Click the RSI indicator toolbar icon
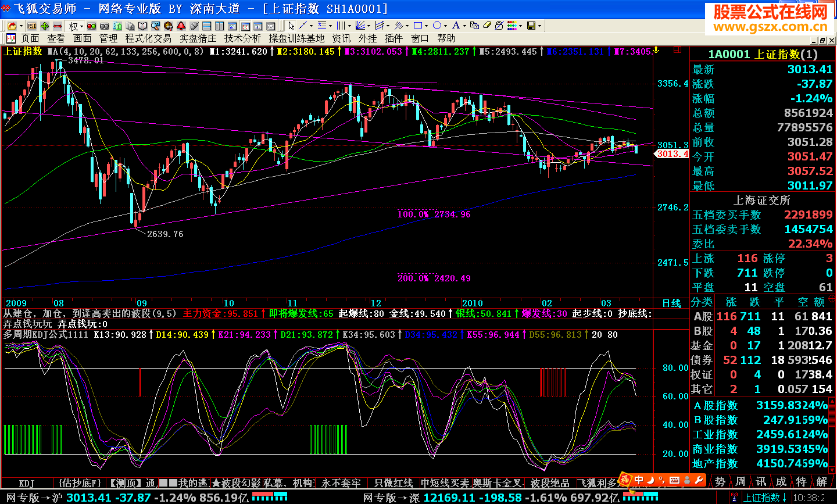This screenshot has width=837, height=504. pos(32,26)
